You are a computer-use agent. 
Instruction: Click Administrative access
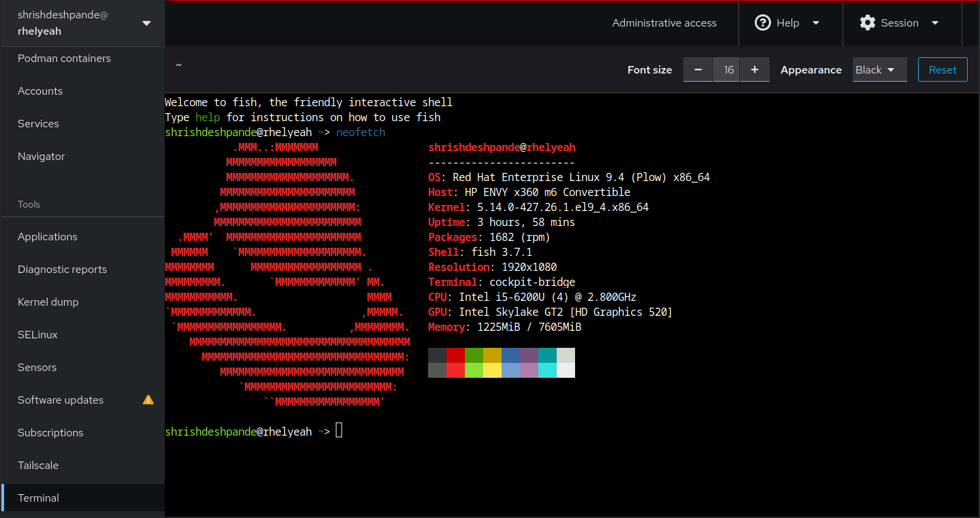click(664, 23)
